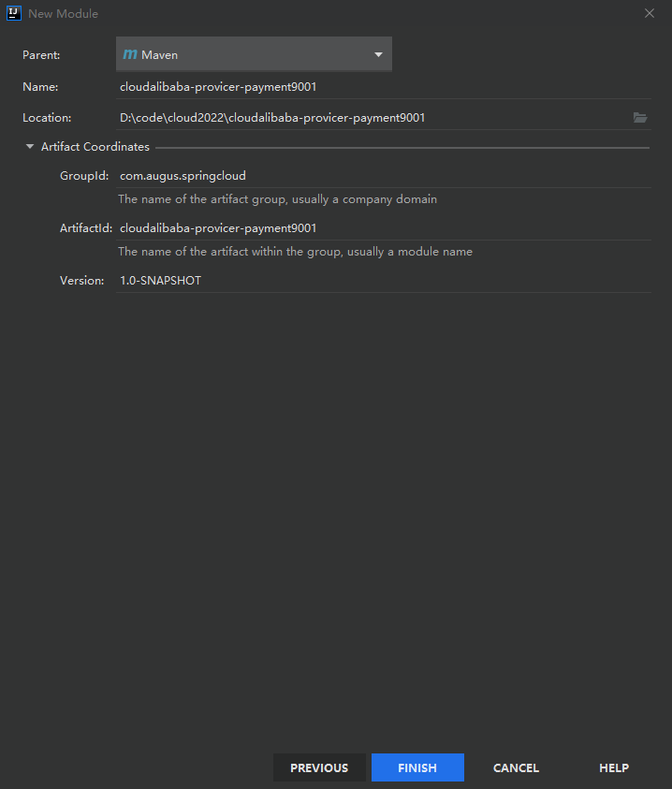
Task: Click the ArtifactId hint about module name
Action: point(295,252)
